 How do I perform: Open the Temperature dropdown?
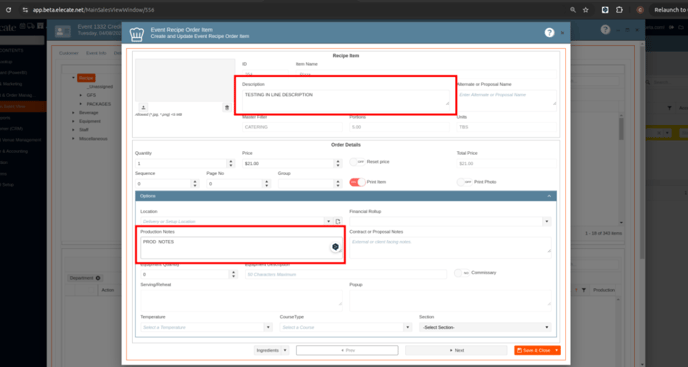pos(268,327)
